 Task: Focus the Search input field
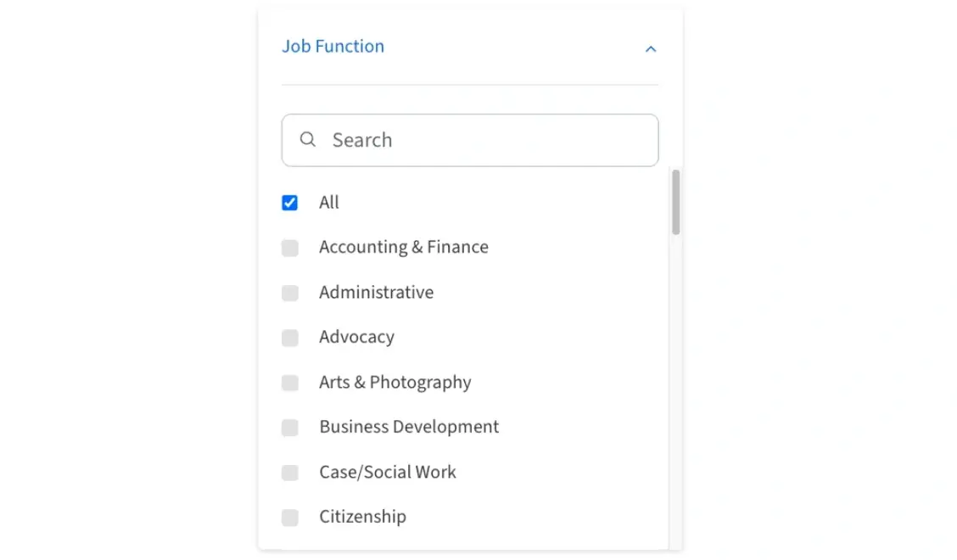470,140
